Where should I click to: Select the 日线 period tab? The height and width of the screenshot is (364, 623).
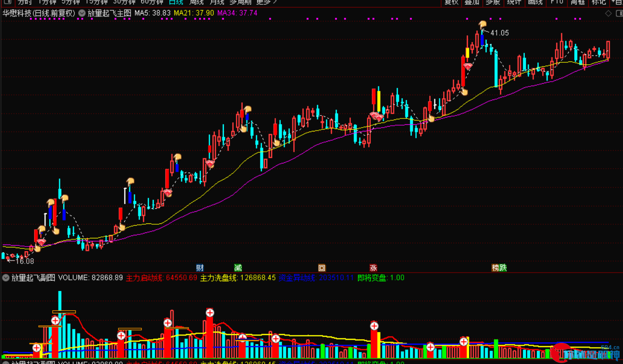(176, 2)
